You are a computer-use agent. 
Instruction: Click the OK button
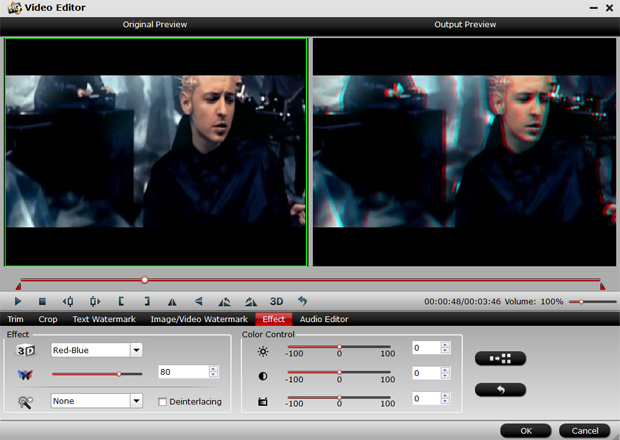coord(526,431)
